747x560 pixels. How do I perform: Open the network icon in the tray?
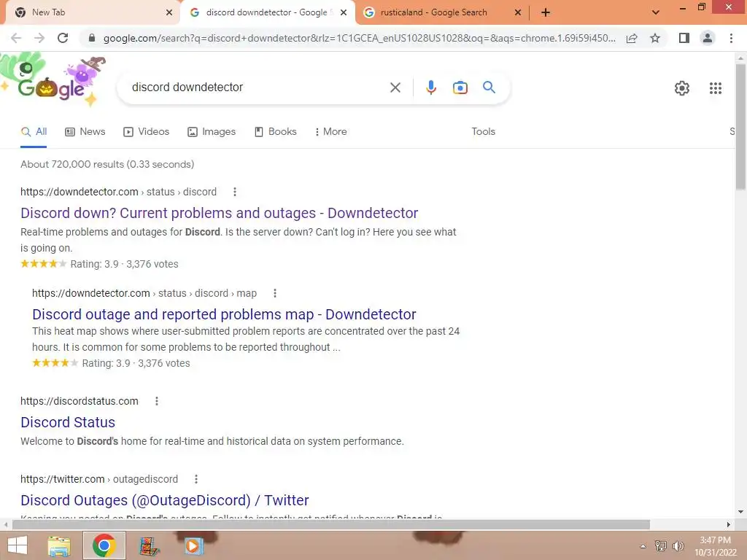[x=661, y=546]
